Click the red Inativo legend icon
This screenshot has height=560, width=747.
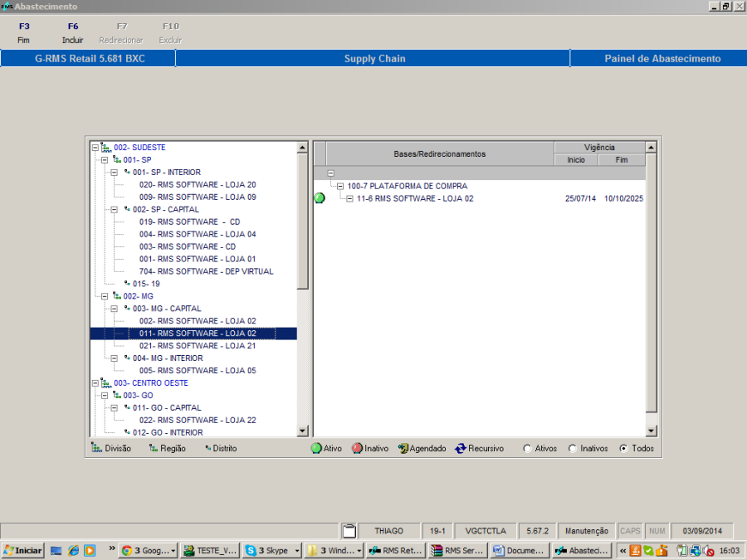357,448
